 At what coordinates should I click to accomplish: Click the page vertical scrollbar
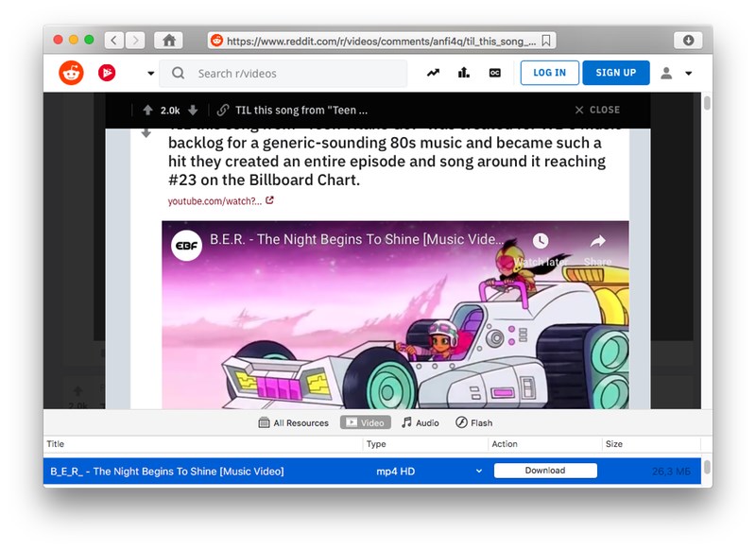707,103
